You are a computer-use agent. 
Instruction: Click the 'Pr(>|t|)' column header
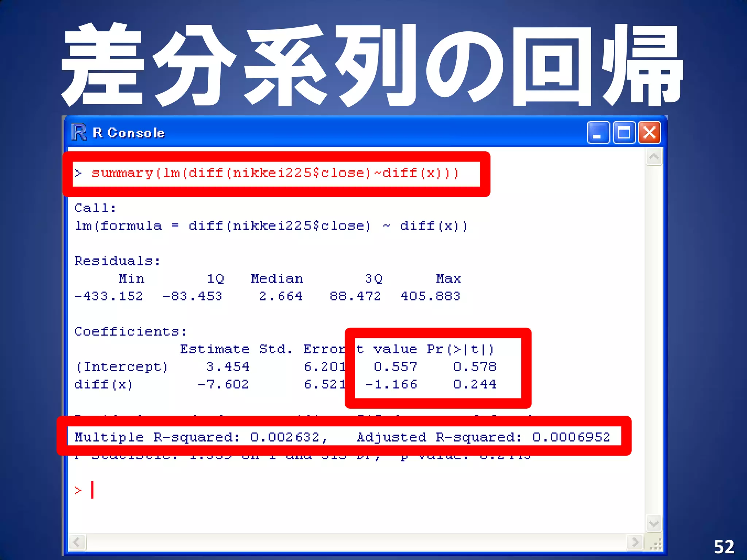pyautogui.click(x=461, y=349)
